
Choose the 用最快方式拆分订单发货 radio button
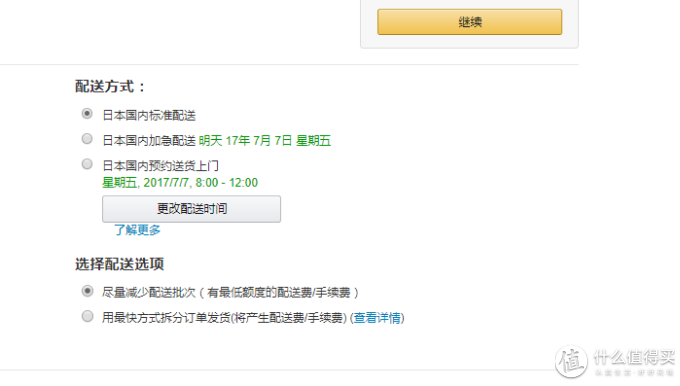[87, 316]
